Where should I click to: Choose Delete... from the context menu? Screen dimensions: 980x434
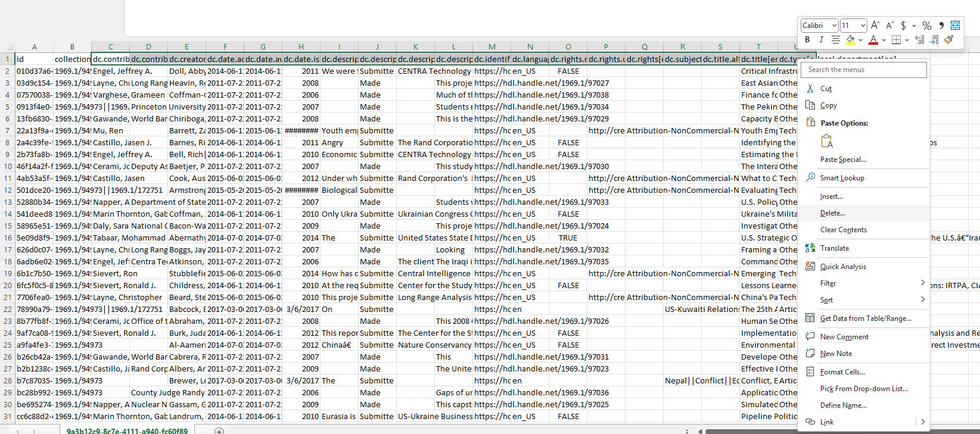(832, 213)
